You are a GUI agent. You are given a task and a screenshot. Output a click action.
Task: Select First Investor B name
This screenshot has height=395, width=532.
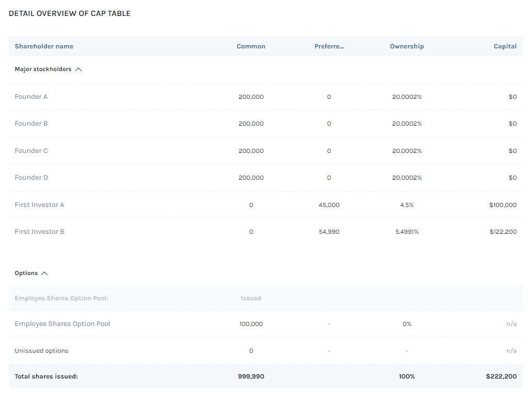[x=39, y=232]
